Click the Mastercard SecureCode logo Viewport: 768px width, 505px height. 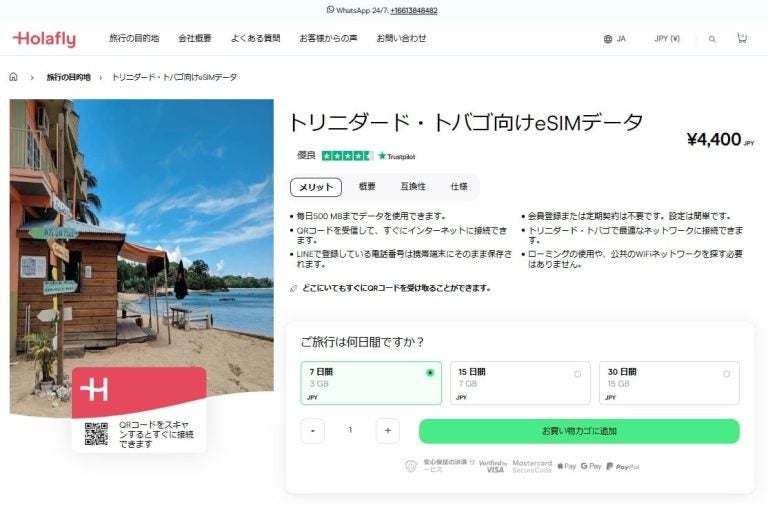[532, 466]
